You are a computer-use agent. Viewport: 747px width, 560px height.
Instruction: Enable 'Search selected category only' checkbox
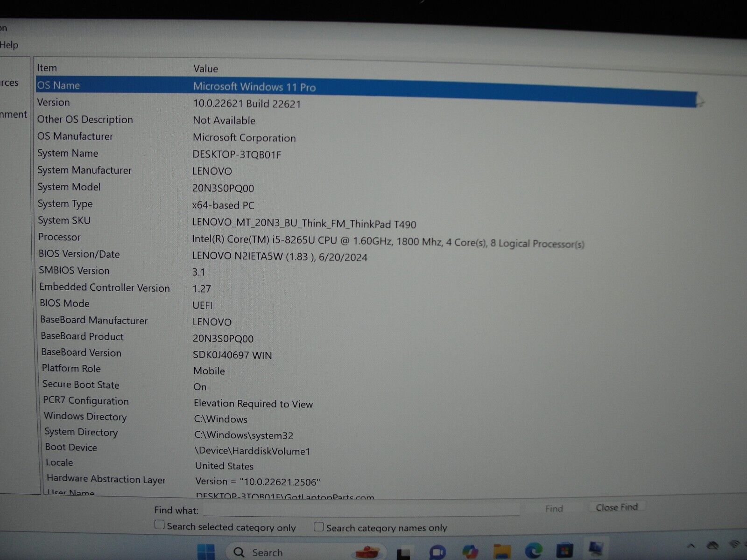(x=160, y=525)
